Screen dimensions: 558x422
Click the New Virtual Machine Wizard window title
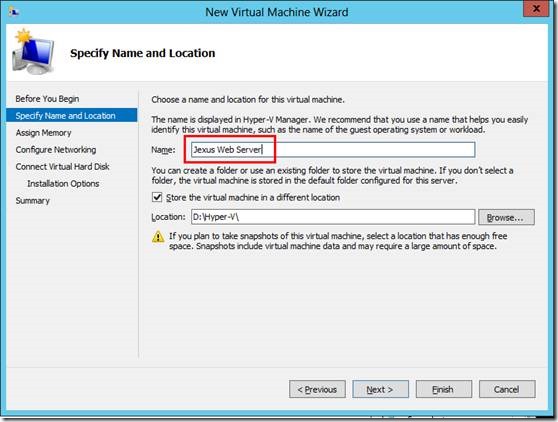[x=277, y=12]
